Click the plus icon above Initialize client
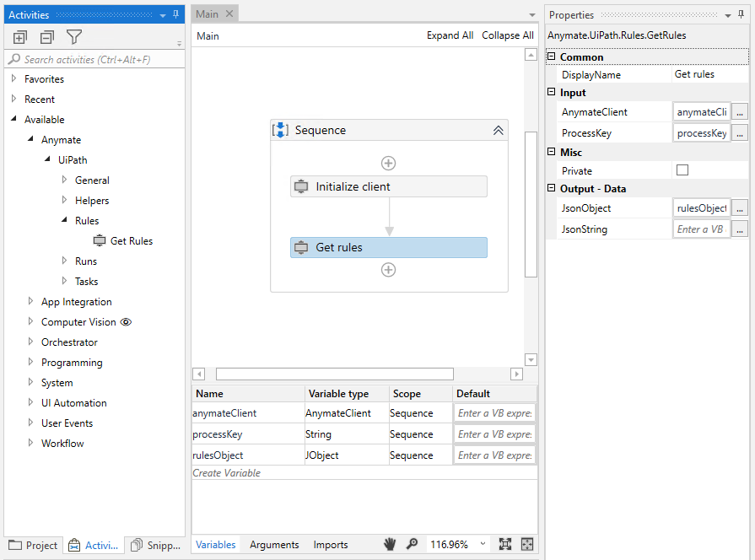The image size is (755, 560). pos(388,163)
